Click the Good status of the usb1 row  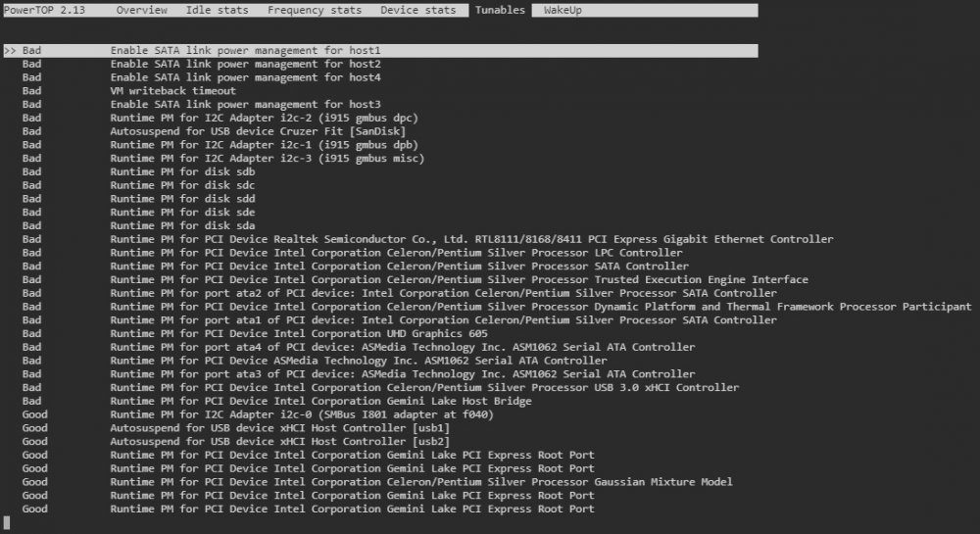[x=35, y=428]
